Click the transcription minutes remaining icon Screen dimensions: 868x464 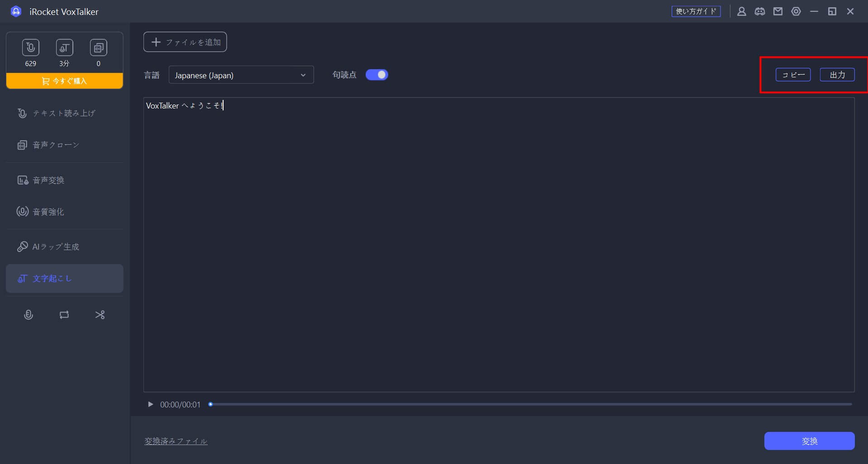pyautogui.click(x=64, y=47)
